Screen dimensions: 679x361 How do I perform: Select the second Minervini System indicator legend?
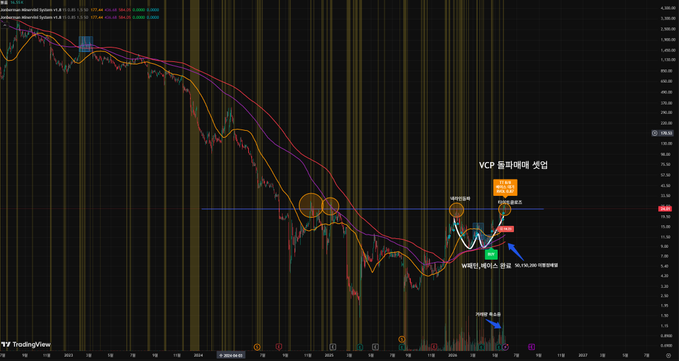tap(31, 17)
